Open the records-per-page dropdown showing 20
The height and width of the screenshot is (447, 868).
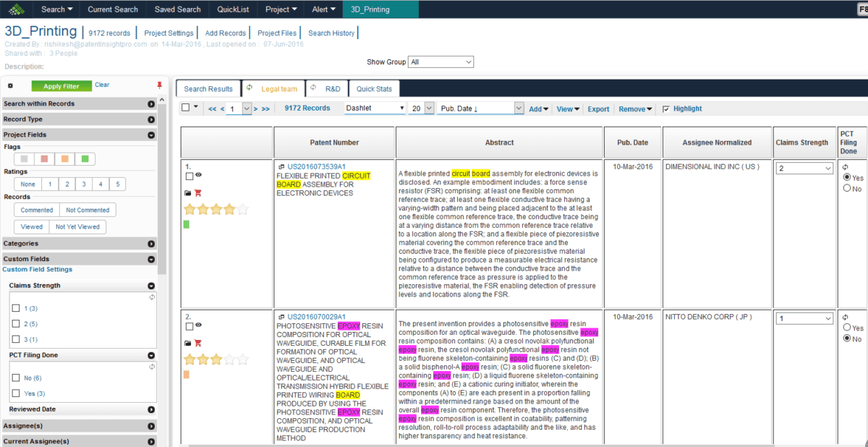[x=421, y=108]
